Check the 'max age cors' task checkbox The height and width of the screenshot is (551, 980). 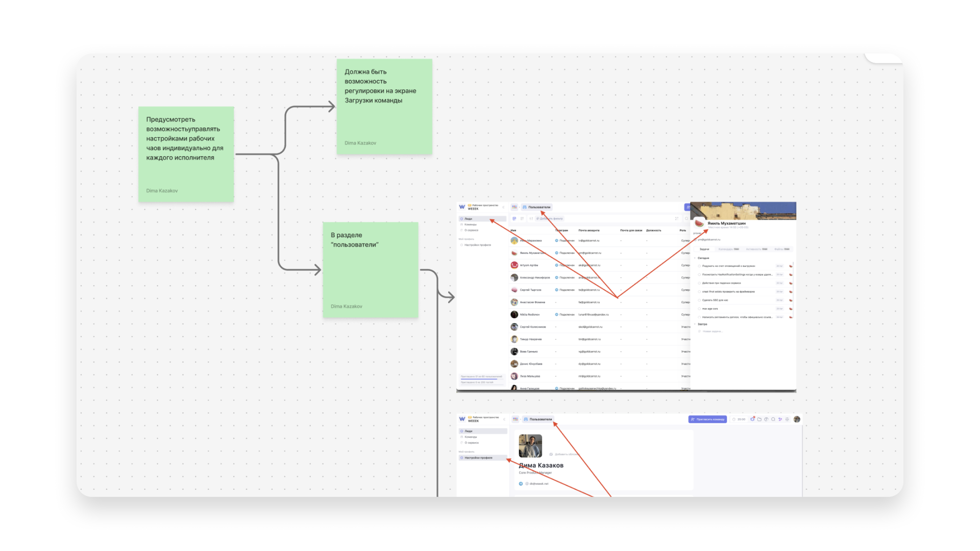[699, 309]
